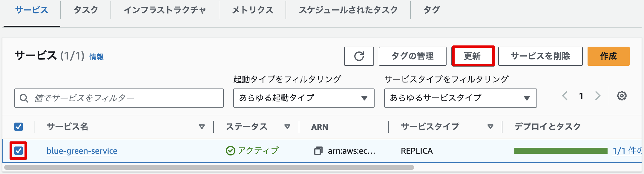644x174 pixels.
Task: Click the サービス名 column header text
Action: pos(68,126)
